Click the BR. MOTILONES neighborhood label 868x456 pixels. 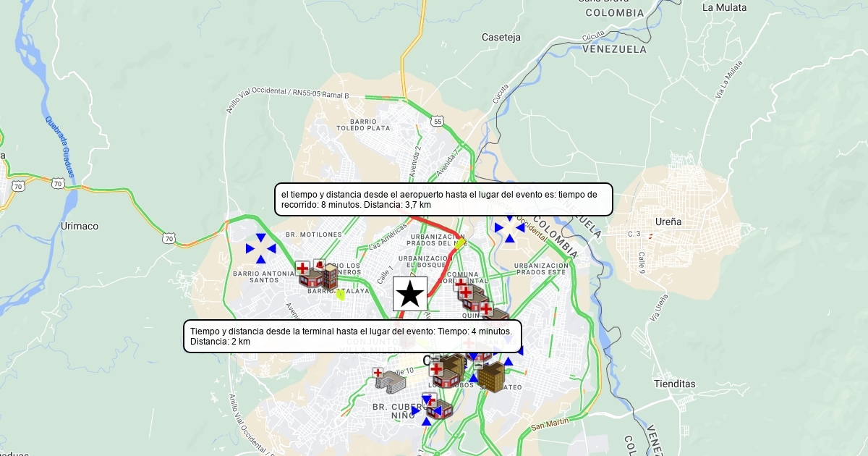point(313,235)
